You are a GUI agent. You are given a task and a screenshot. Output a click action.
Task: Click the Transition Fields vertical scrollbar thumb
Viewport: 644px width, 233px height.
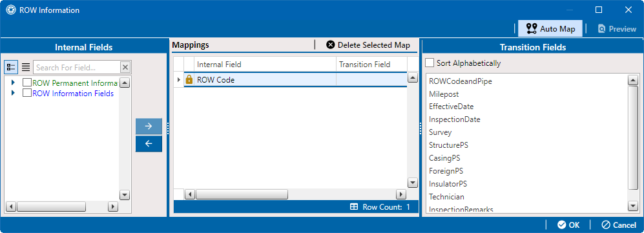pos(633,137)
